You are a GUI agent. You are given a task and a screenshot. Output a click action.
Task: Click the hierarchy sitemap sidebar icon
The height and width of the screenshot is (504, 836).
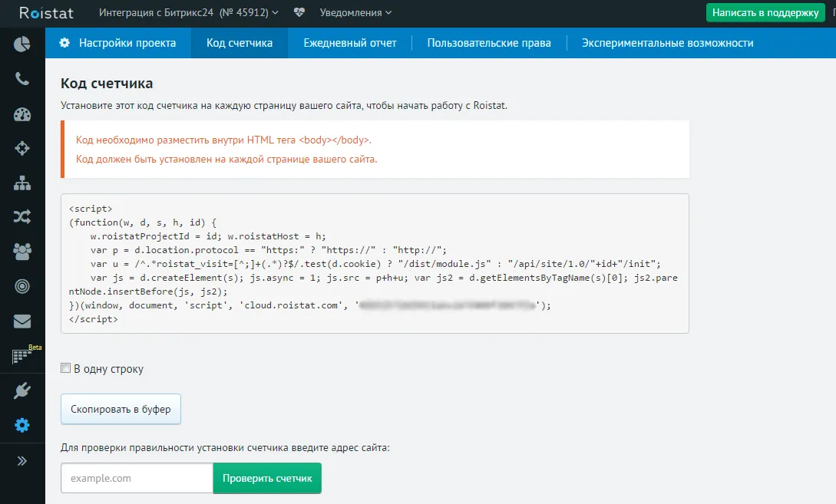(22, 183)
